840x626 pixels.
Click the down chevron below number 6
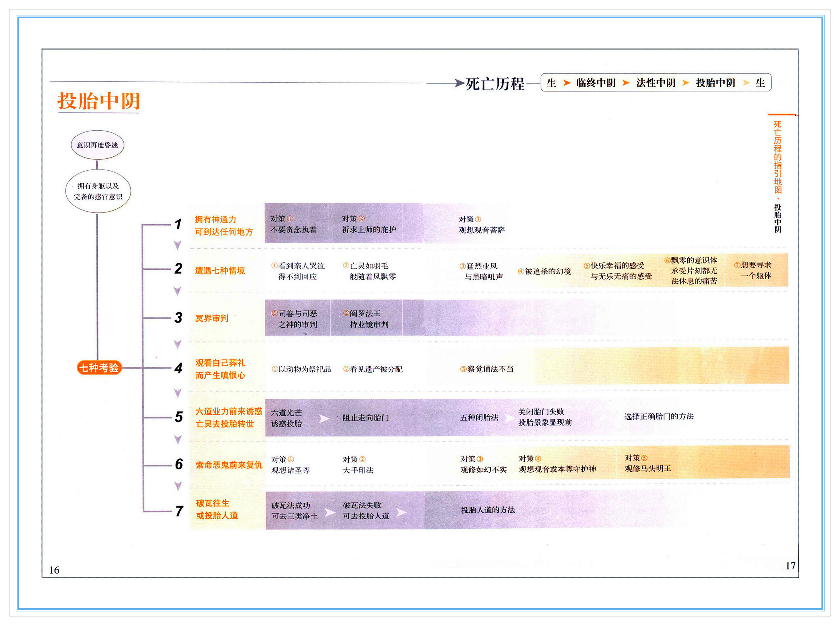tap(178, 486)
